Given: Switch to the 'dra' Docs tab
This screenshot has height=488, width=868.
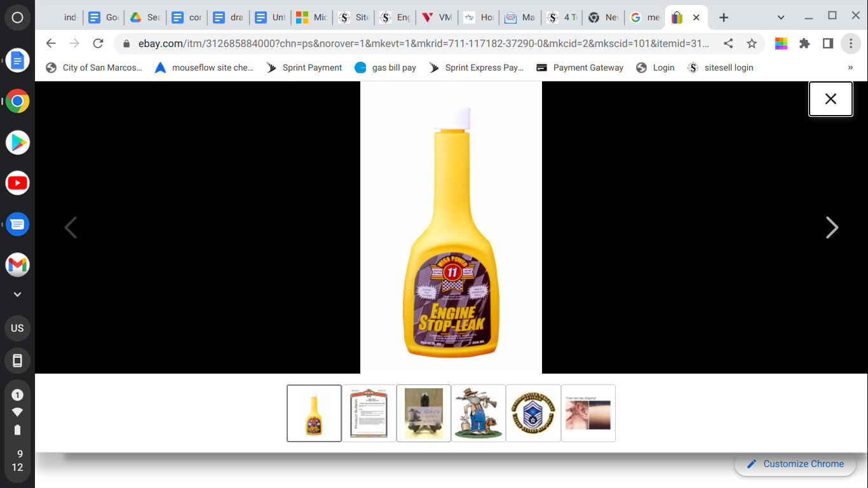Looking at the screenshot, I should click(229, 18).
